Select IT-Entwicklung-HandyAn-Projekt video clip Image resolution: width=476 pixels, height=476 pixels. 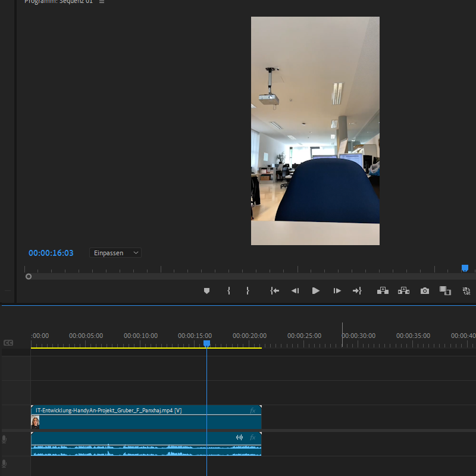(146, 417)
